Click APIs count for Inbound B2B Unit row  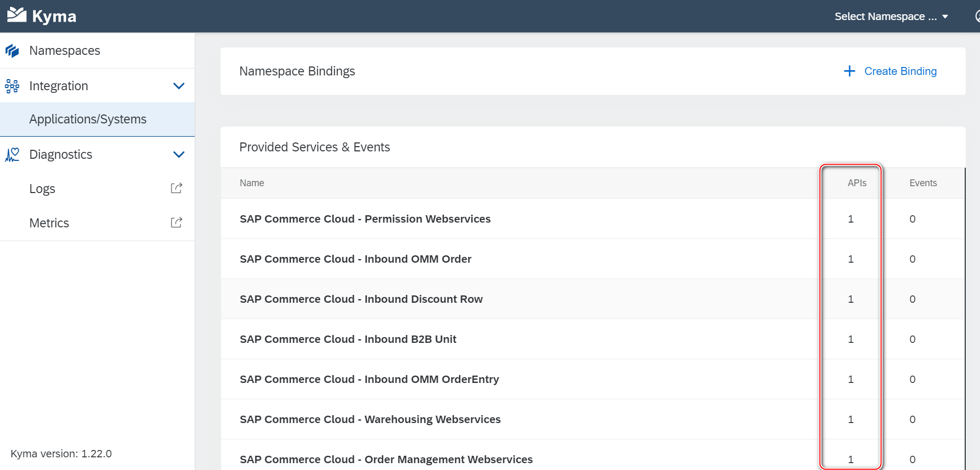pyautogui.click(x=851, y=339)
